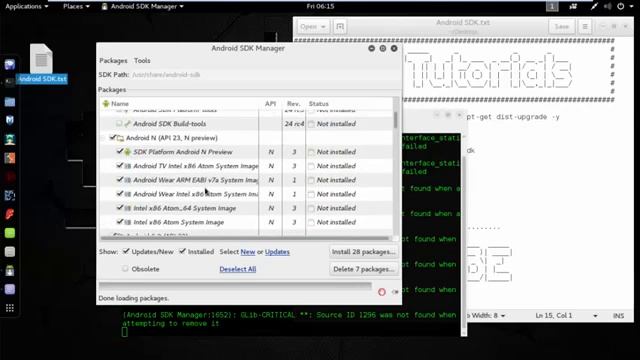Screen dimensions: 640x360
Task: Toggle the Updates/New show checkbox
Action: (126, 251)
